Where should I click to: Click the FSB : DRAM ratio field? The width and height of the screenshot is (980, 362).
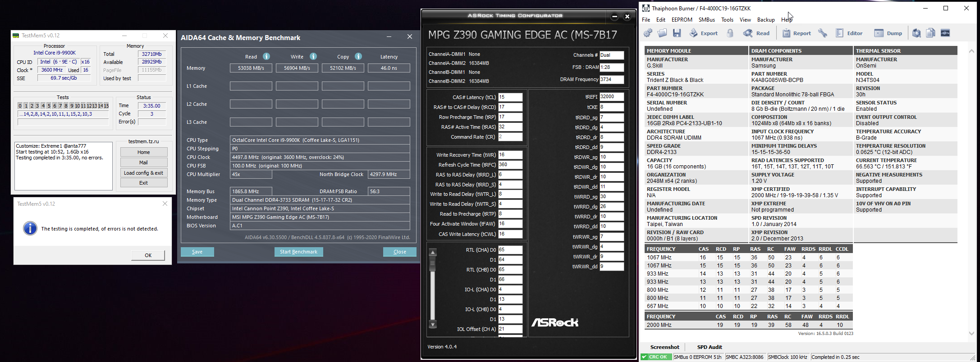point(612,68)
